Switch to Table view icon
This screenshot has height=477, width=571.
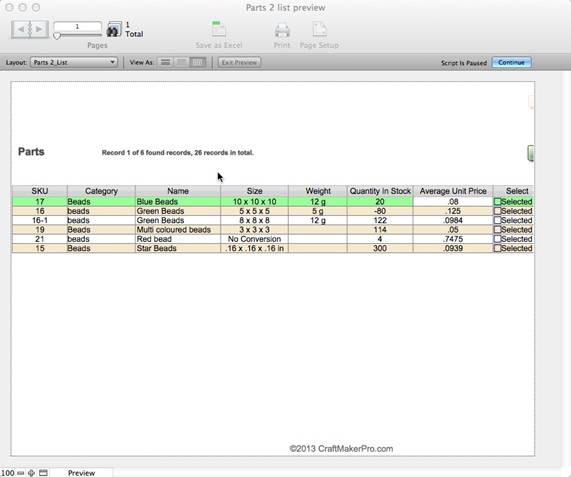[x=198, y=62]
